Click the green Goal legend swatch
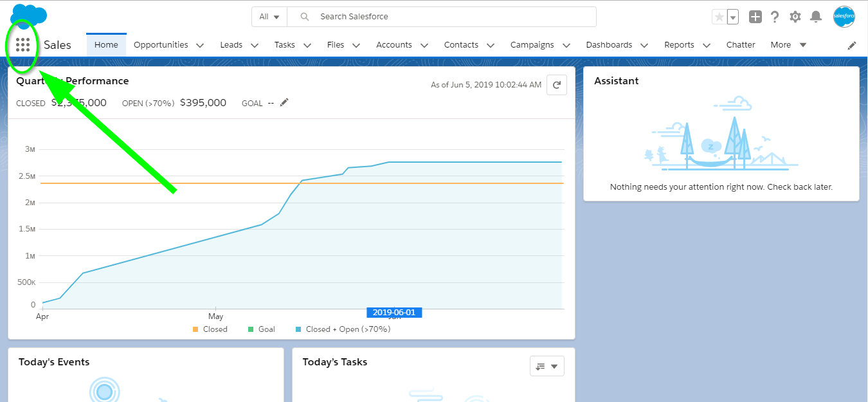The width and height of the screenshot is (868, 402). [x=251, y=329]
